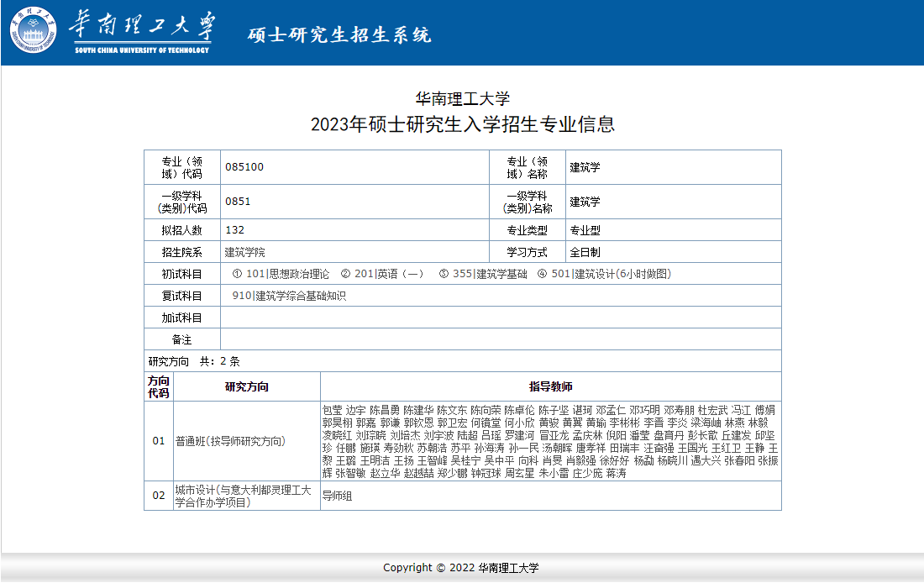The image size is (924, 583).
Task: Click the 招生院系 label
Action: pyautogui.click(x=182, y=252)
